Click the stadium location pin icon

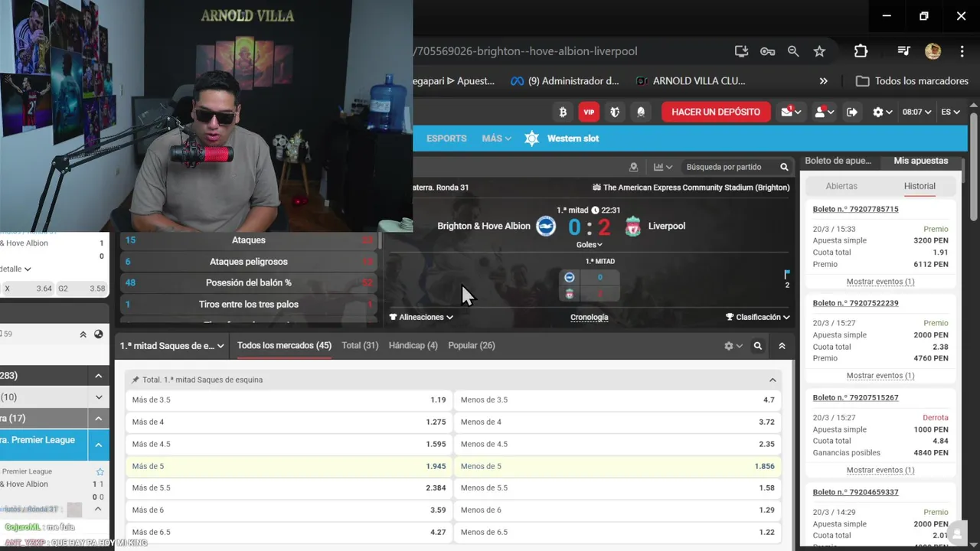pos(633,167)
